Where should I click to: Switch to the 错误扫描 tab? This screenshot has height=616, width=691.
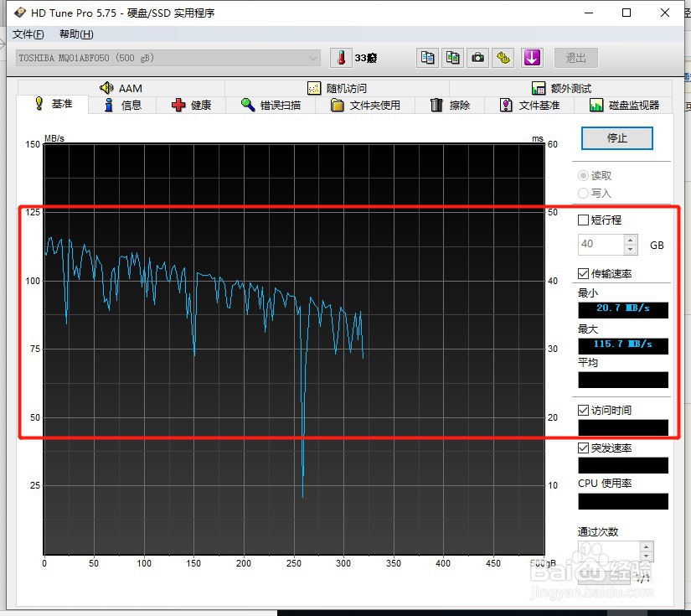pos(271,105)
